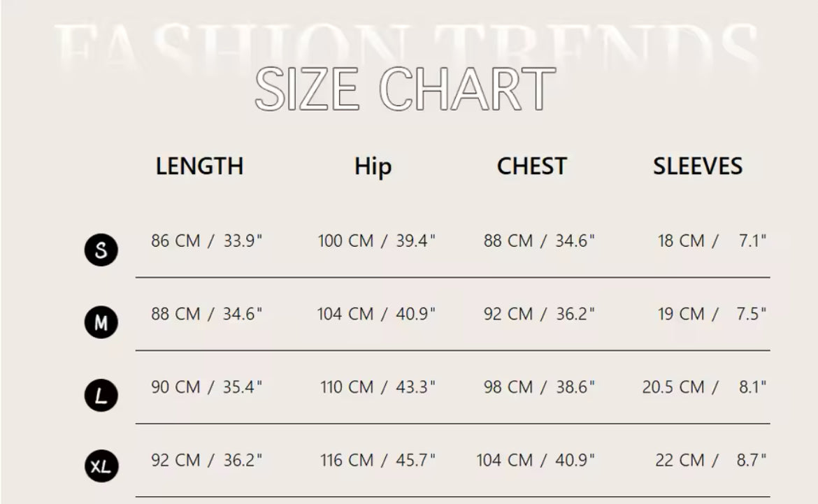
Task: Select the 92 CM / 36.2" chest value
Action: tap(539, 314)
